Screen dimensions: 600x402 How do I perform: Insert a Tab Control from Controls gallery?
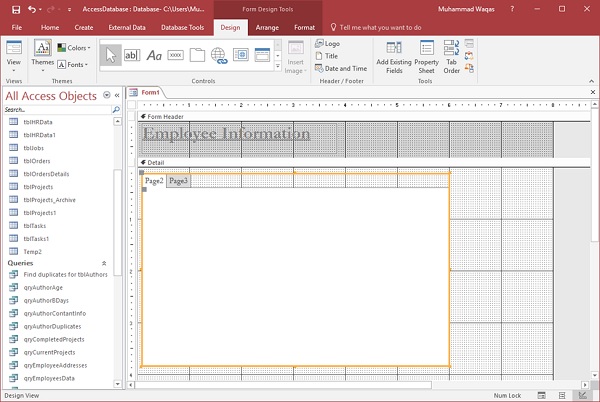196,55
